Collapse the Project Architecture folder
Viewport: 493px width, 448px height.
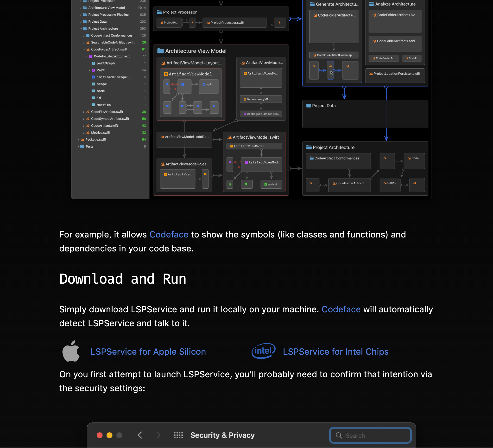(x=81, y=29)
